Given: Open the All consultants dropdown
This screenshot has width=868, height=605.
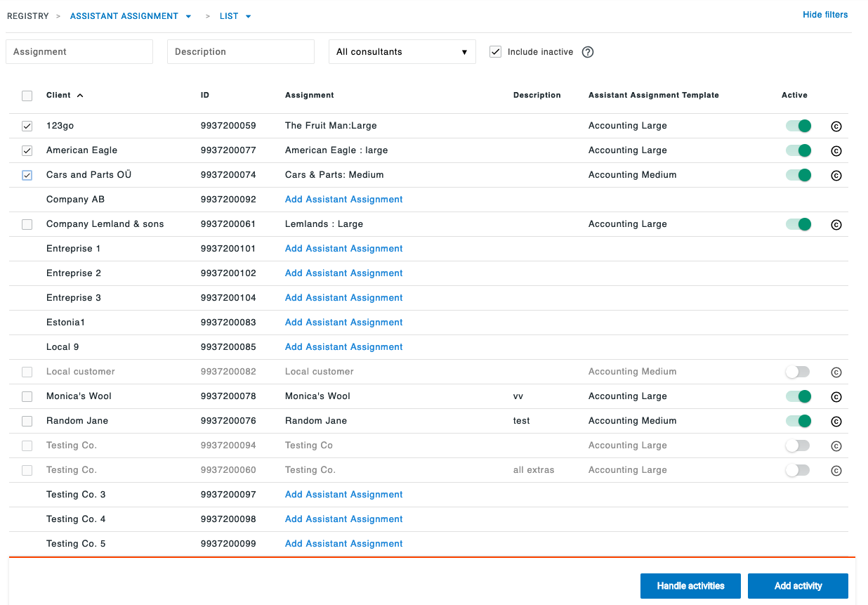Looking at the screenshot, I should coord(402,52).
